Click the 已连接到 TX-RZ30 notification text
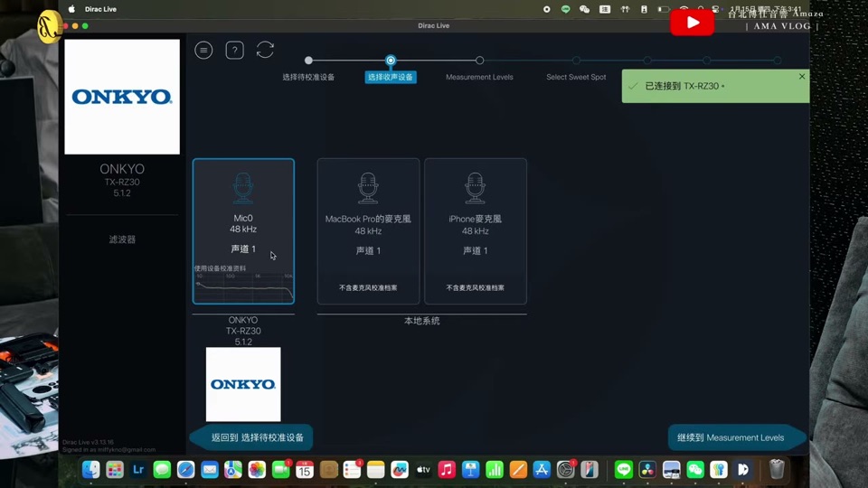Screen dimensions: 868x488 point(684,86)
